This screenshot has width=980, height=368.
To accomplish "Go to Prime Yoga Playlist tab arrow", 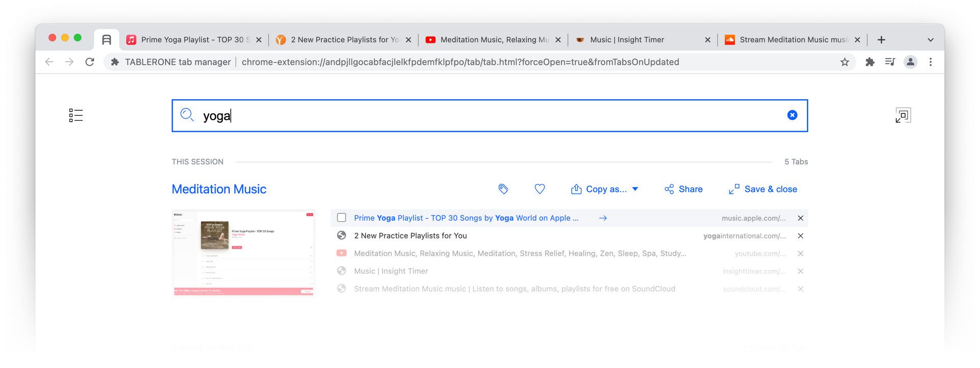I will pos(603,218).
